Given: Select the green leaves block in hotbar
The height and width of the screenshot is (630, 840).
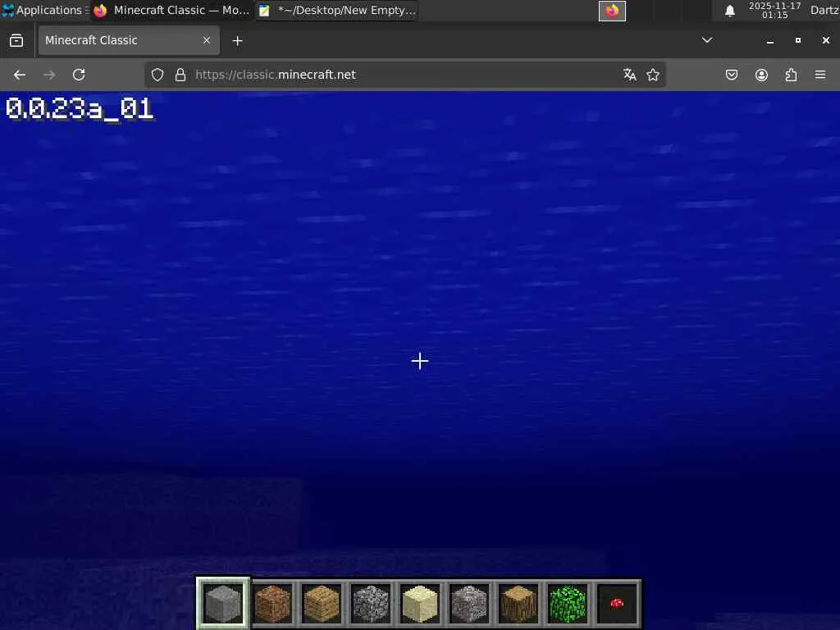Looking at the screenshot, I should coord(568,604).
